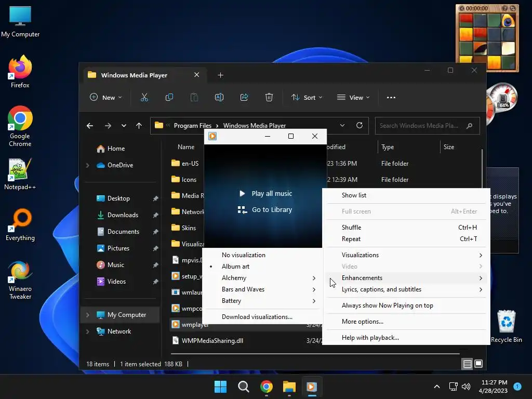Expand the Bars and Waves submenu
Image resolution: width=532 pixels, height=399 pixels.
click(x=262, y=289)
